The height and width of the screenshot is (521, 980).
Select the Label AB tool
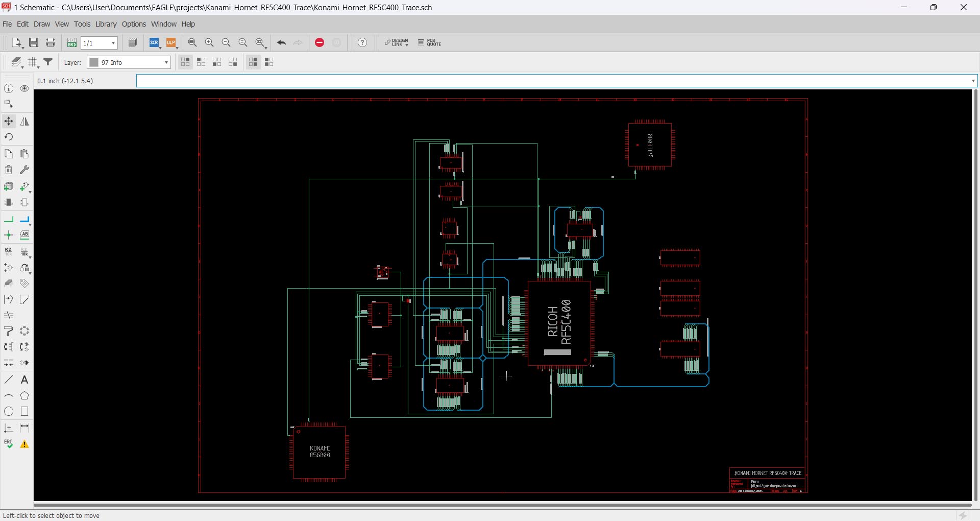pos(24,235)
